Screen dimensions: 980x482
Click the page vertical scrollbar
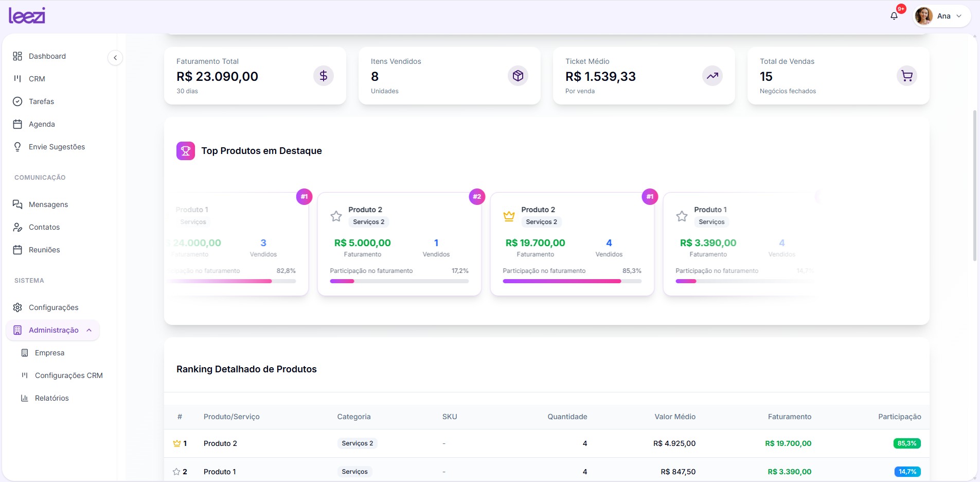tap(974, 185)
